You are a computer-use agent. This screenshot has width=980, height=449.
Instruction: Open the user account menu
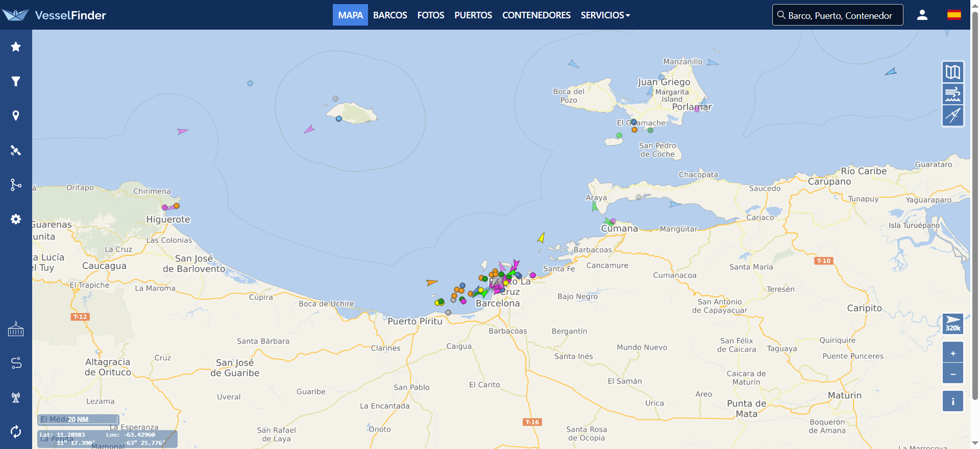(x=922, y=15)
